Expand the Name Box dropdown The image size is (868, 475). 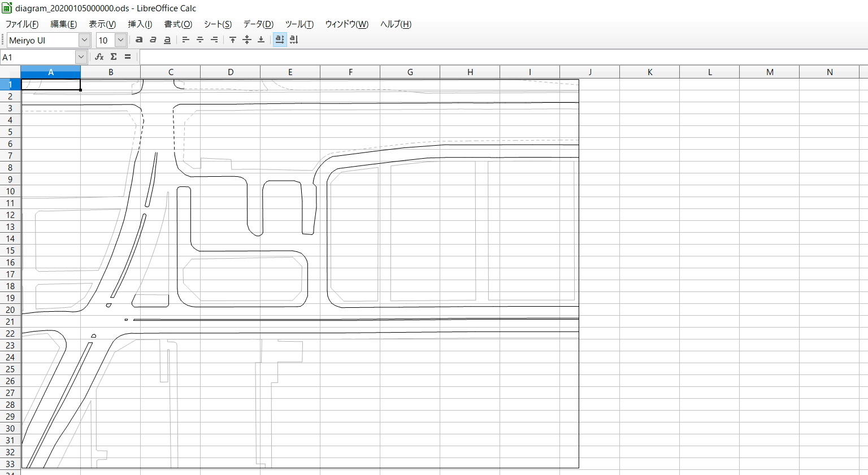tap(81, 57)
